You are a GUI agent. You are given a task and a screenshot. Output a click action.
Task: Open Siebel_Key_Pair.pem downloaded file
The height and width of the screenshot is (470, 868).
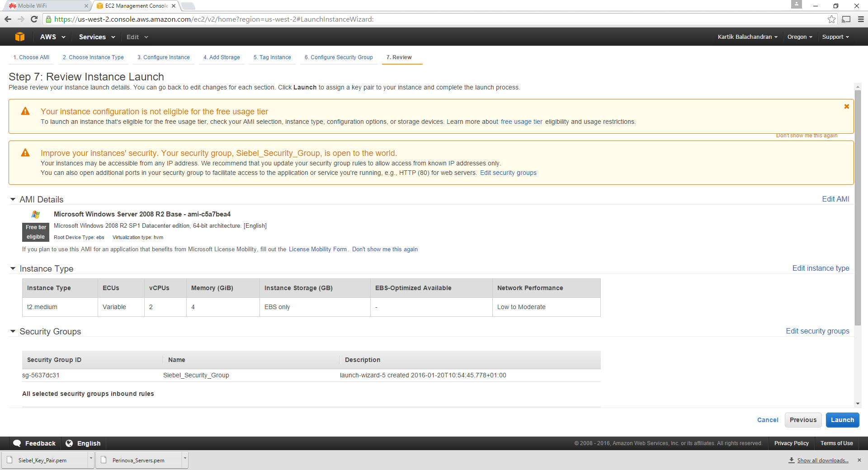tap(45, 460)
